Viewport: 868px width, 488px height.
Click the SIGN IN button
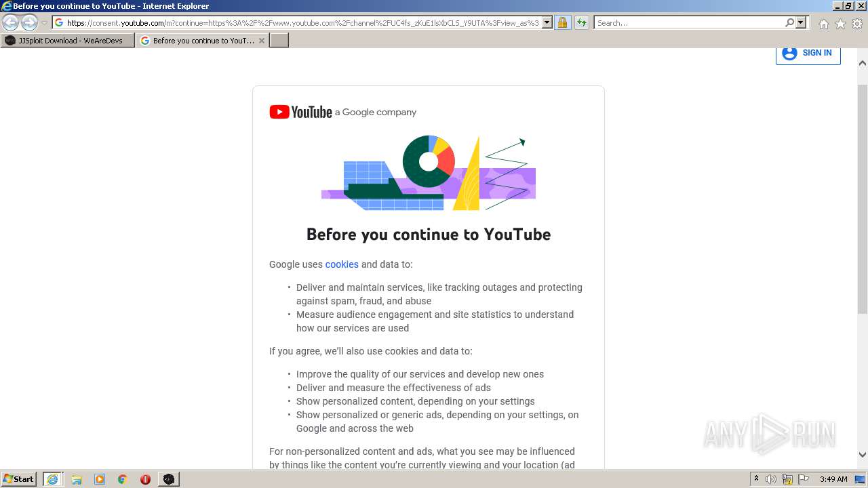click(x=808, y=53)
